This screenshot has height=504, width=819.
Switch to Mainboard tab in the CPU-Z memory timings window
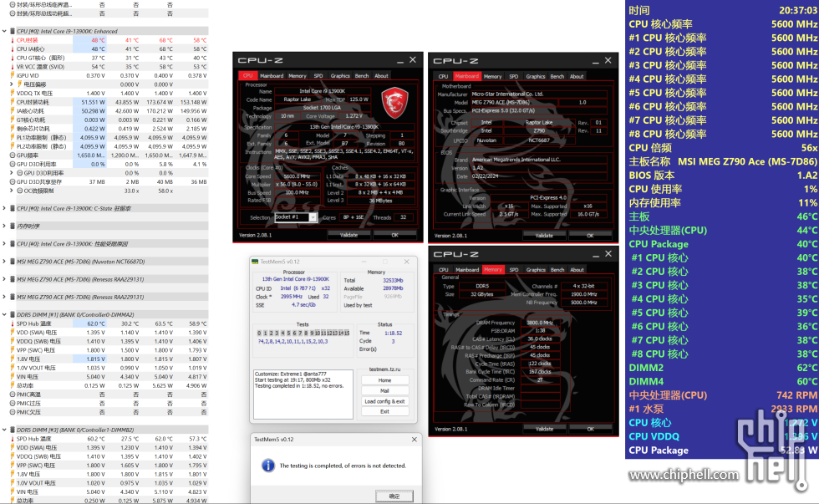coord(467,270)
